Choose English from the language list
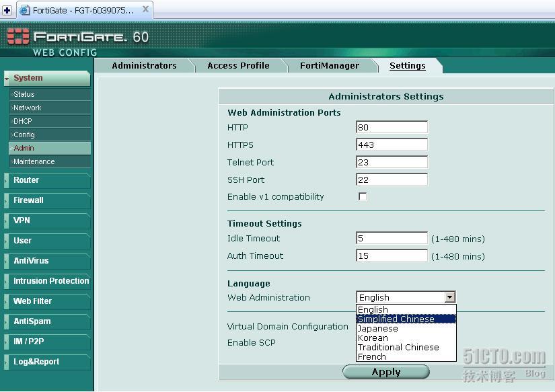 pos(406,309)
